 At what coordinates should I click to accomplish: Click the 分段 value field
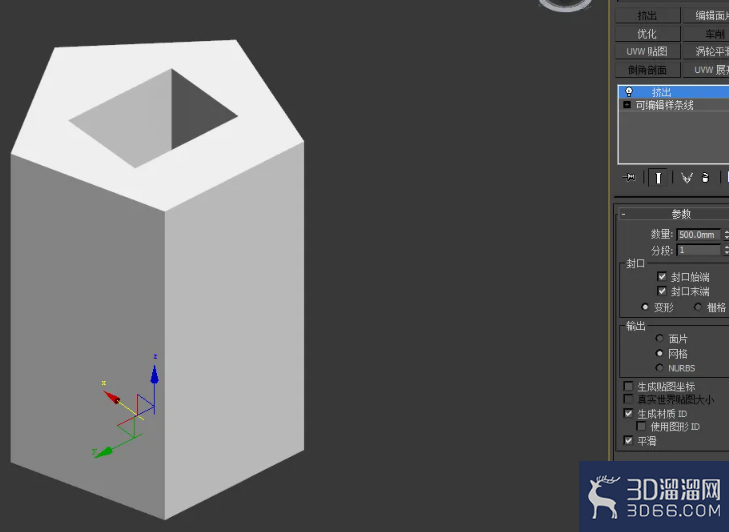point(698,250)
